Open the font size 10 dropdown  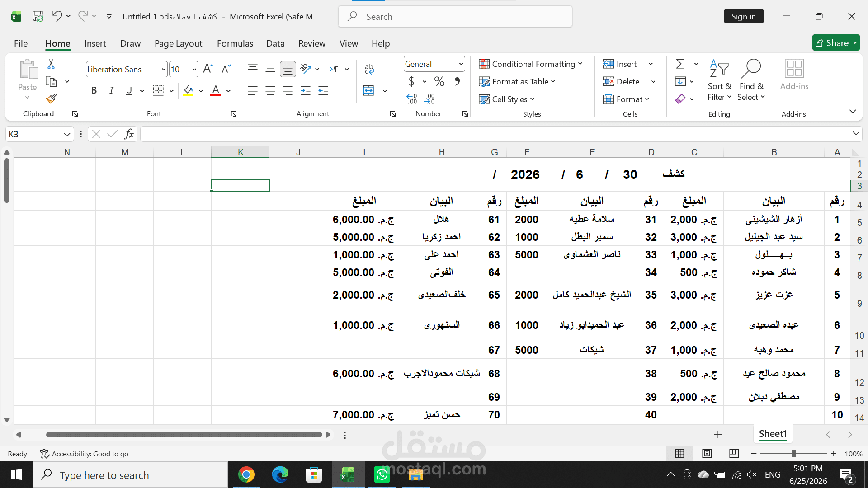tap(194, 69)
